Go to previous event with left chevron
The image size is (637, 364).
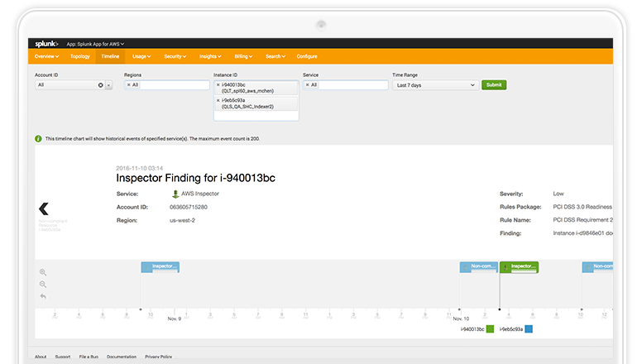44,208
